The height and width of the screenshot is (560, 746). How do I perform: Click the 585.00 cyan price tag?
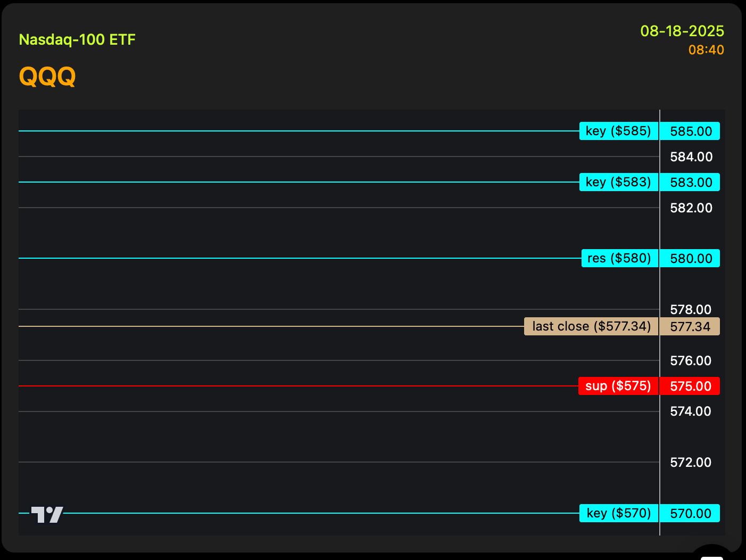(x=690, y=131)
